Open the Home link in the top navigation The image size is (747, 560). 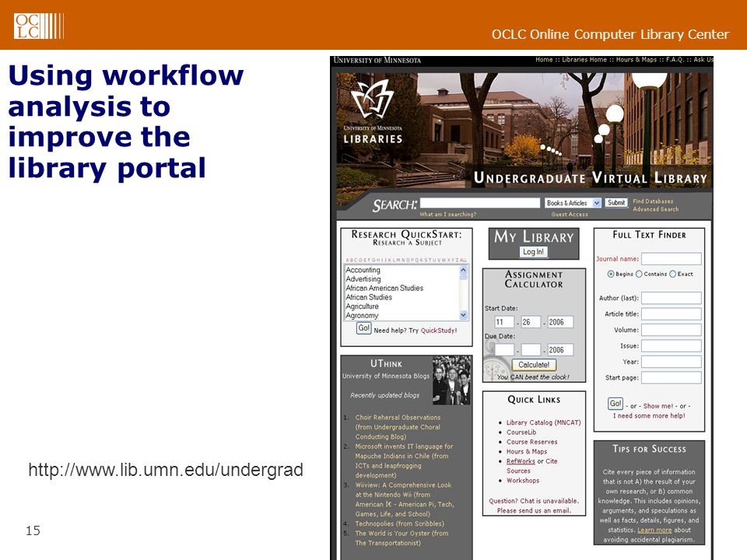pyautogui.click(x=544, y=60)
